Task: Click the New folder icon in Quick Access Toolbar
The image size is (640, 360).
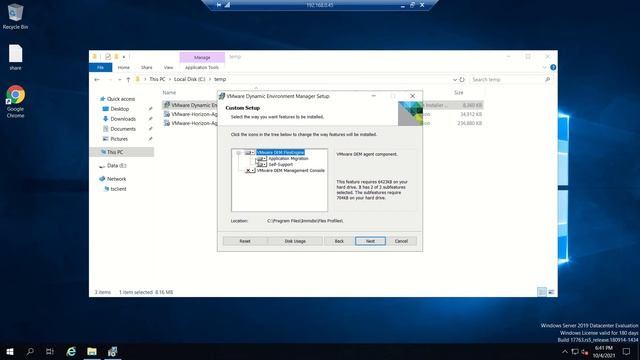Action: tap(116, 57)
